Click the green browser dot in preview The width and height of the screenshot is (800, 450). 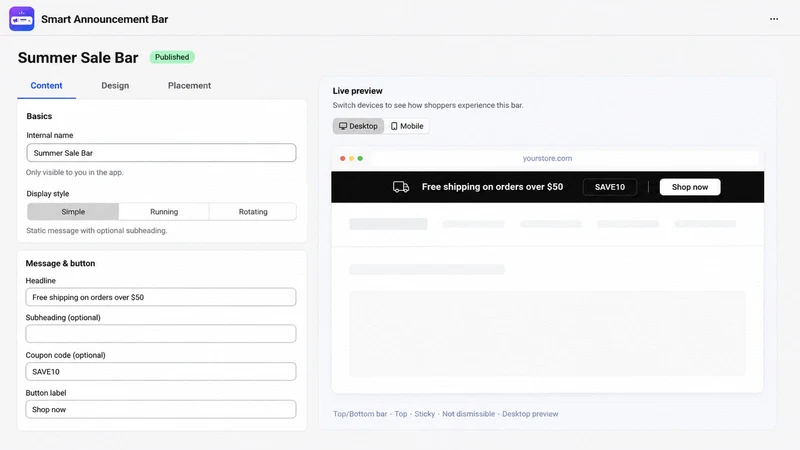click(x=360, y=158)
